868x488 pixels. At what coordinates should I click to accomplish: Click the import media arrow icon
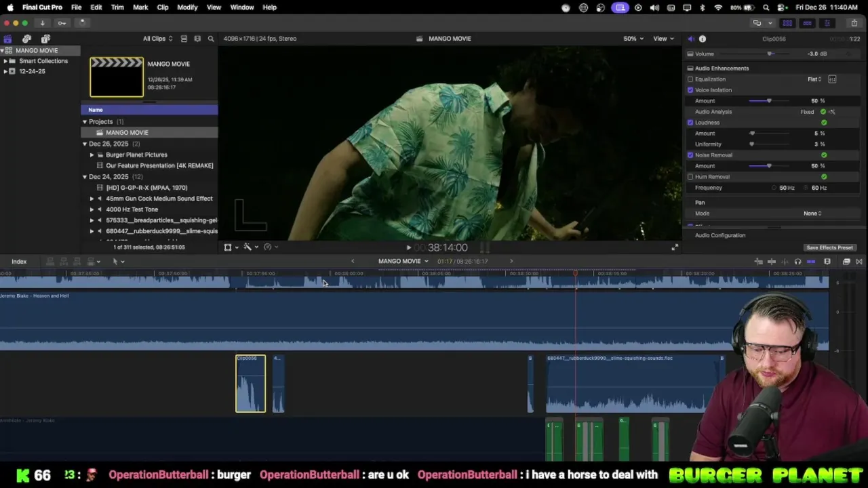(42, 22)
